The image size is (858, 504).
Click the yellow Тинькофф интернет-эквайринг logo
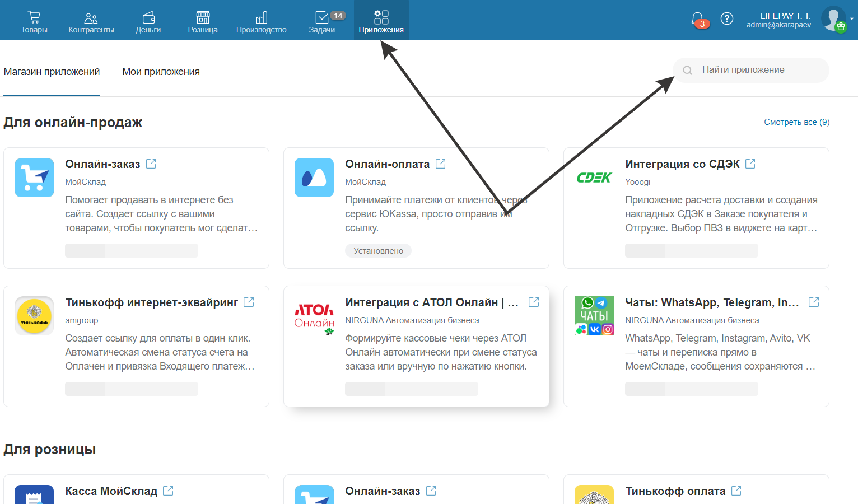34,316
